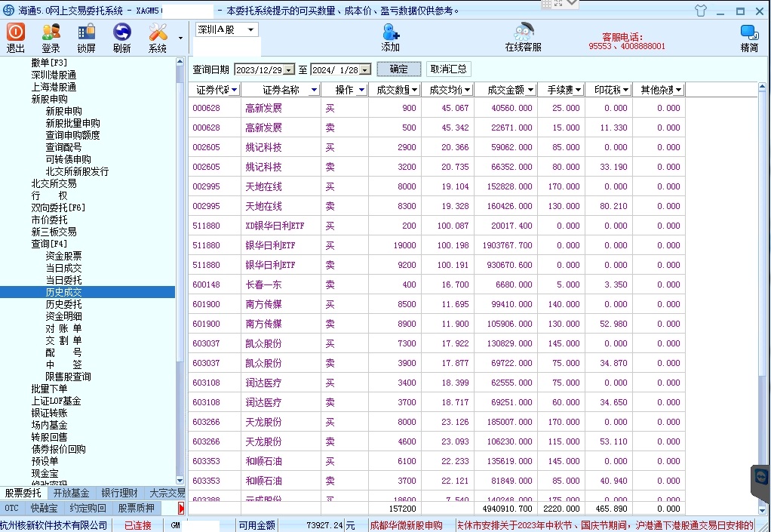
Task: Click the TeamViewer side panel icon
Action: coord(761,476)
